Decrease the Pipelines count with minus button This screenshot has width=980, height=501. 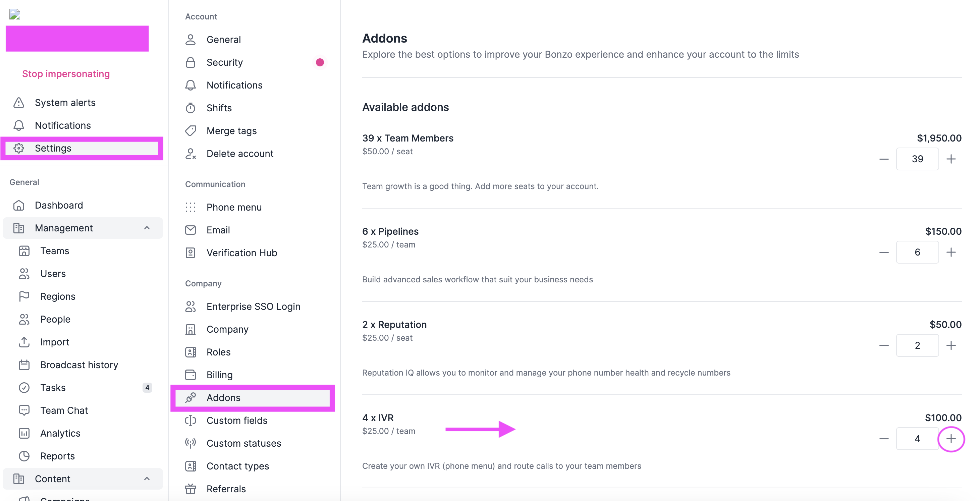pos(884,252)
